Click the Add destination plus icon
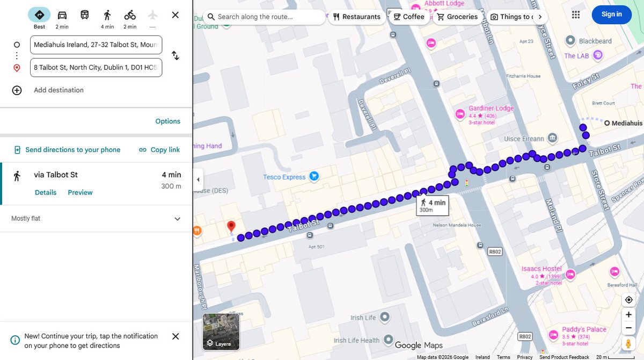The width and height of the screenshot is (644, 360). [x=17, y=90]
